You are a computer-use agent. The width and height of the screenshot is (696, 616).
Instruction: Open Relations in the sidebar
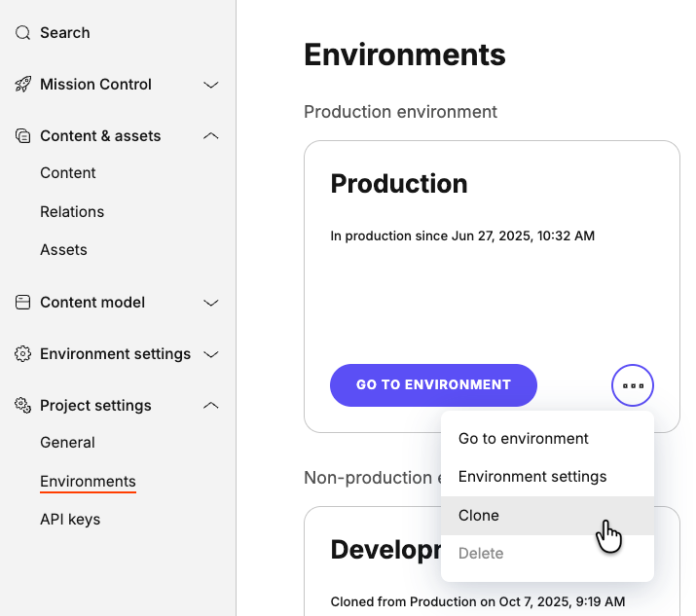coord(72,212)
